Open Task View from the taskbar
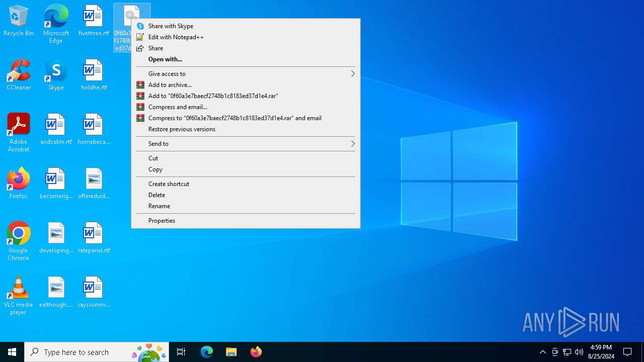 click(181, 352)
